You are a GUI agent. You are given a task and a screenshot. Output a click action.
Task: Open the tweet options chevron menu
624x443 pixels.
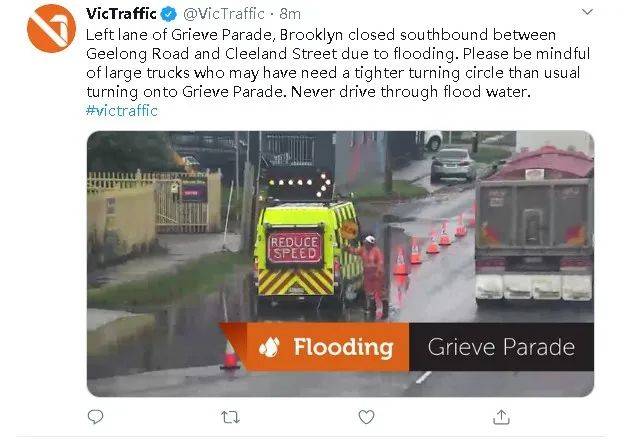pos(587,12)
